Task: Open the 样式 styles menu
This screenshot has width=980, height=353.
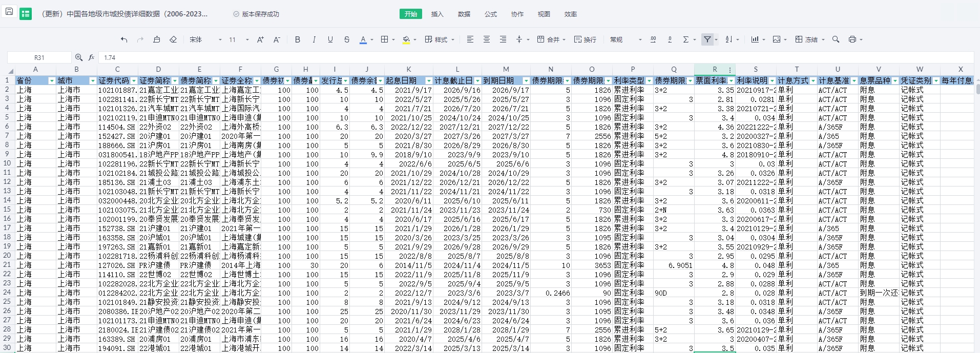Action: point(440,39)
